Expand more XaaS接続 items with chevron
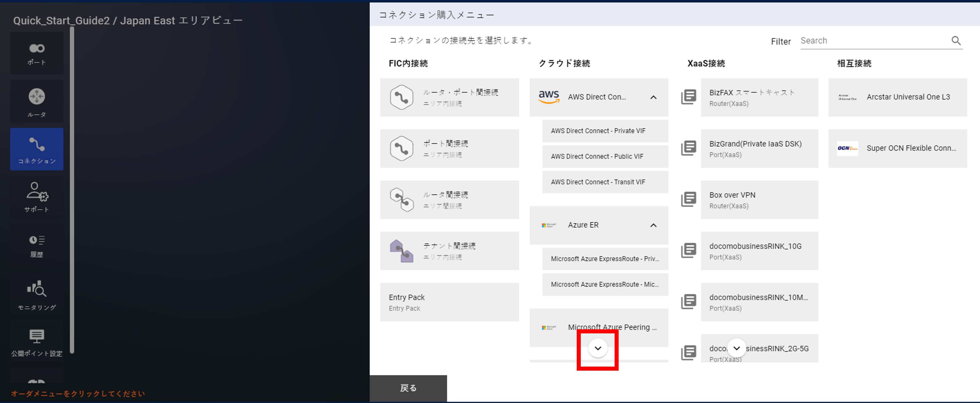The height and width of the screenshot is (403, 980). pos(737,348)
